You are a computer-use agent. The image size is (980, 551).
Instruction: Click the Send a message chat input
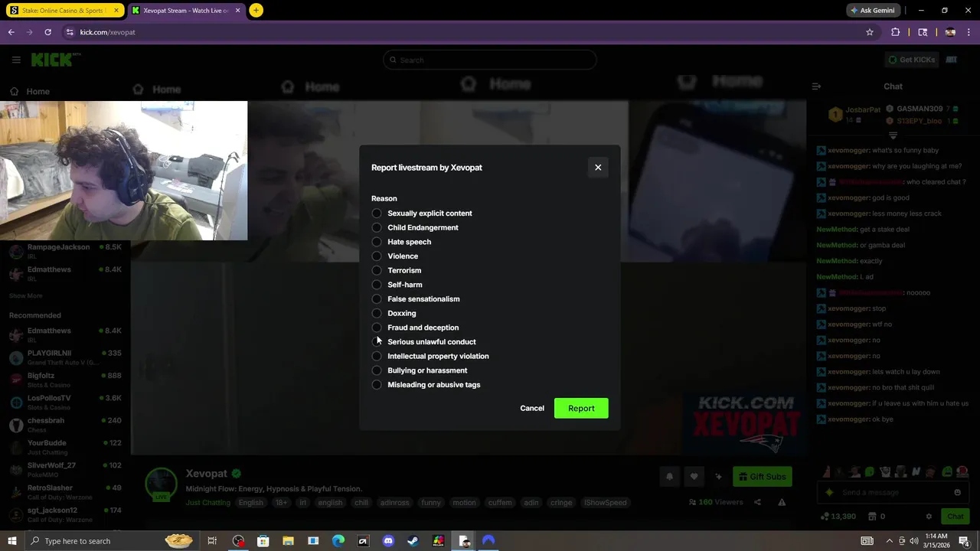pyautogui.click(x=892, y=493)
